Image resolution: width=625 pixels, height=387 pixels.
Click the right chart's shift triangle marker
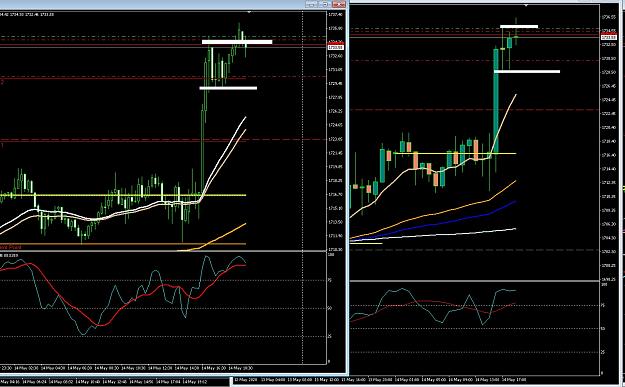[526, 5]
